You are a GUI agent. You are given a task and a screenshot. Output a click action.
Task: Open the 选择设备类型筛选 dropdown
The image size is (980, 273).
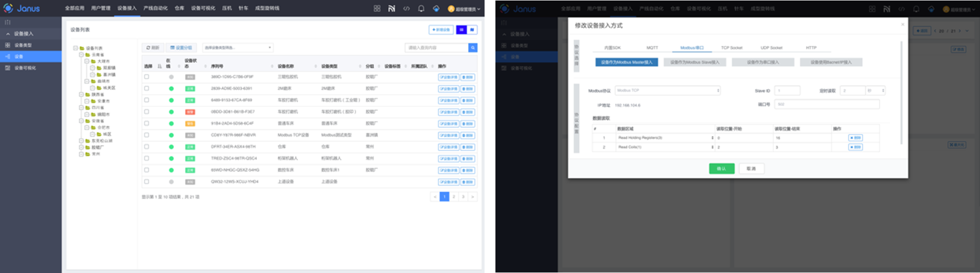pos(238,48)
